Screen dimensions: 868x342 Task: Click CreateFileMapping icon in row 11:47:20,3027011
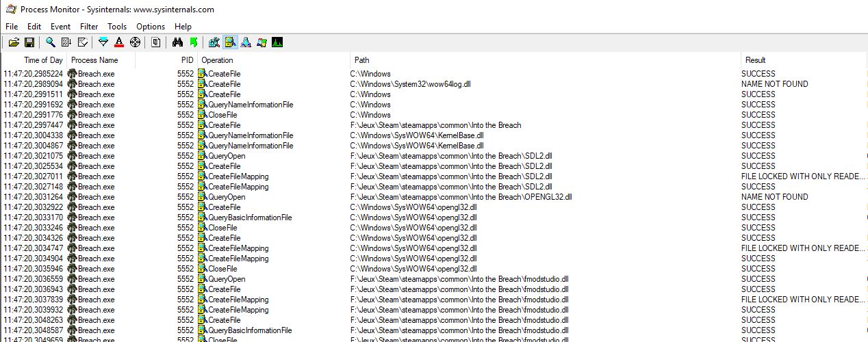coord(203,176)
